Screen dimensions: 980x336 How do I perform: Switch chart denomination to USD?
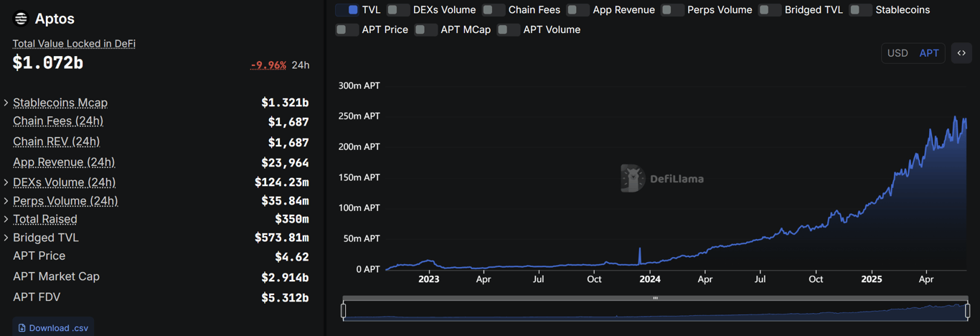click(x=897, y=53)
